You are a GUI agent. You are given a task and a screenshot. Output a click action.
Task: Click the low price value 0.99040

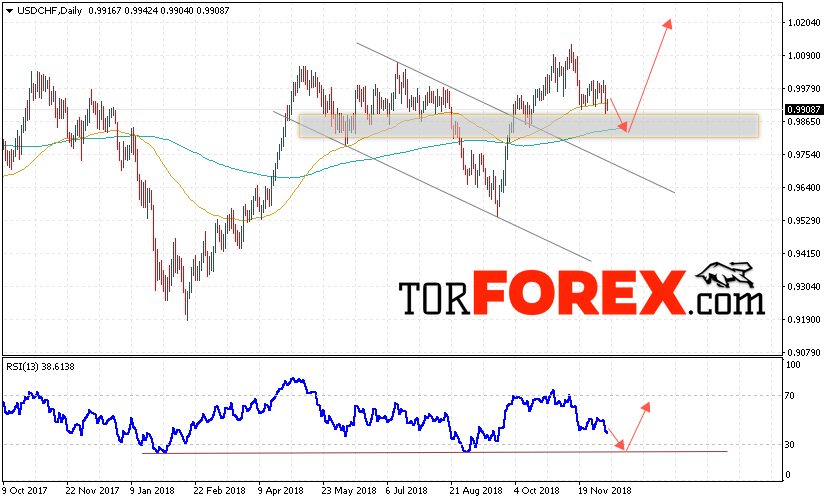pyautogui.click(x=177, y=11)
